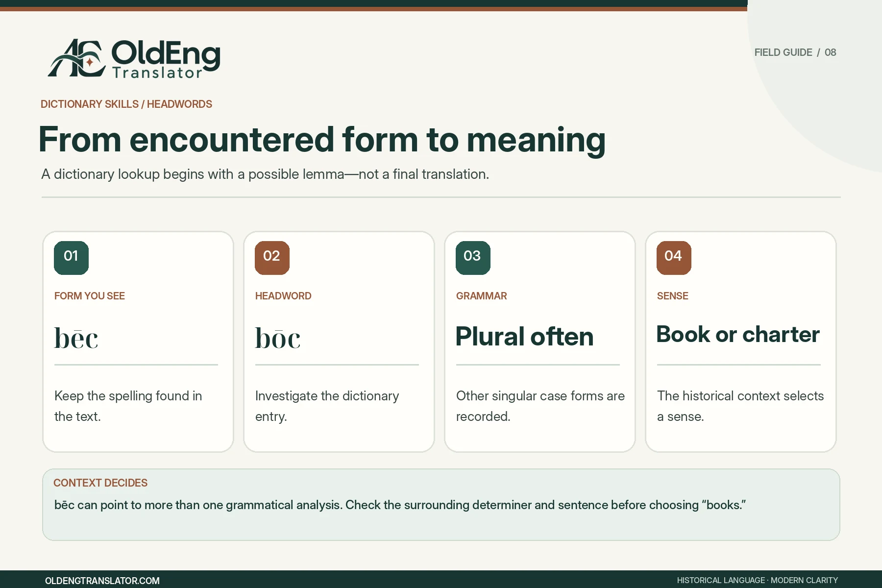Click the 03 step badge

(x=473, y=258)
